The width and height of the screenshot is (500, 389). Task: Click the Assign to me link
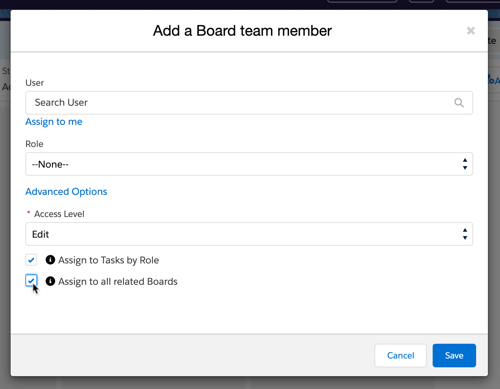(x=54, y=122)
